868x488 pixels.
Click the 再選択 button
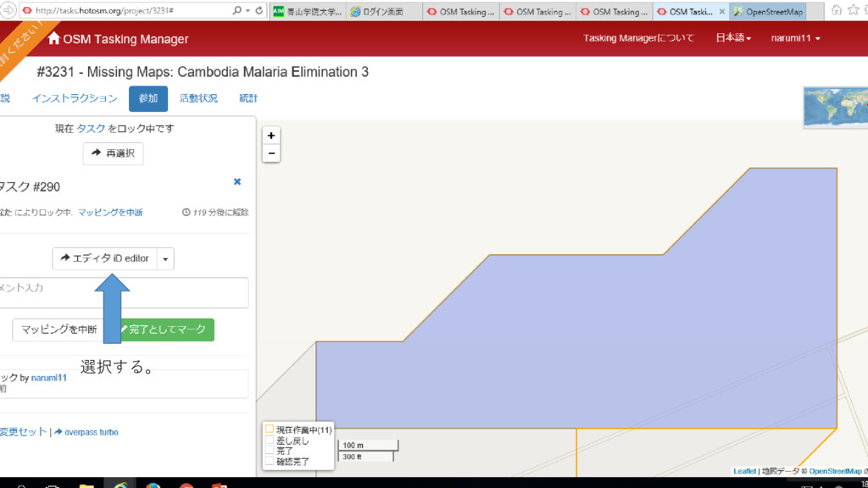point(113,153)
